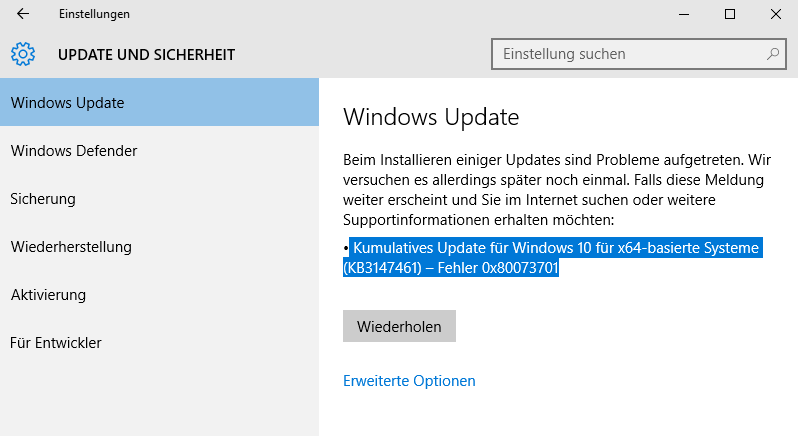Image resolution: width=798 pixels, height=436 pixels.
Task: Click the Wiederholen button
Action: [399, 326]
